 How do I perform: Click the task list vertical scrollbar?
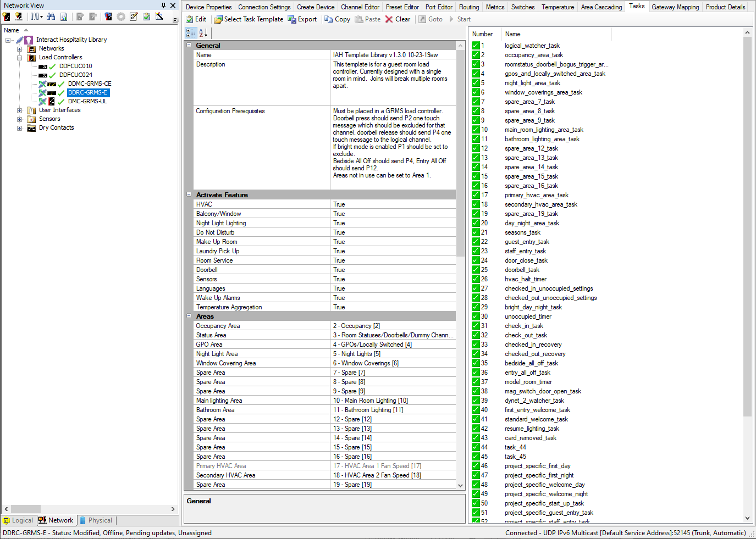747,220
